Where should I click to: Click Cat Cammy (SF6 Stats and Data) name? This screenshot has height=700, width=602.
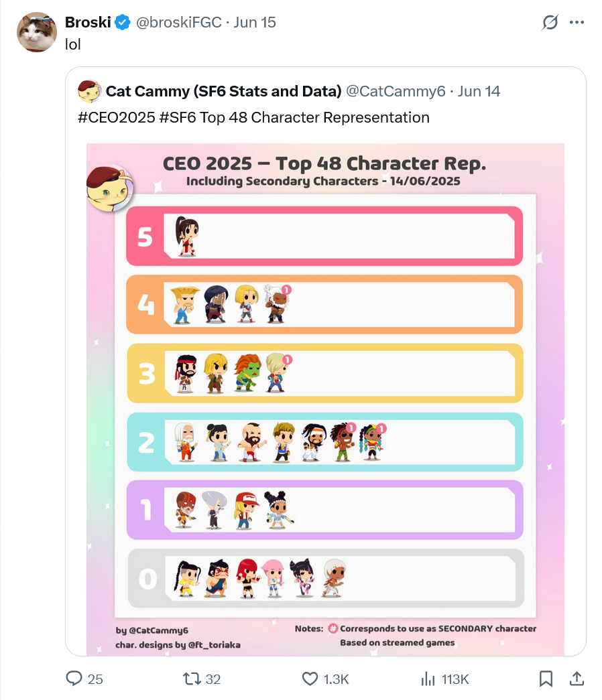click(223, 91)
